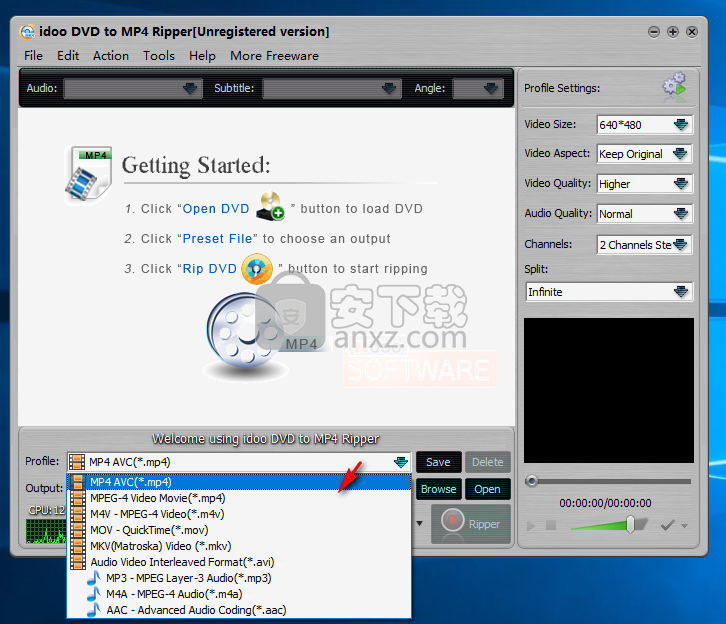The height and width of the screenshot is (624, 726).
Task: Select MKV(Matroska) Video (*.mkv) profile
Action: [239, 546]
